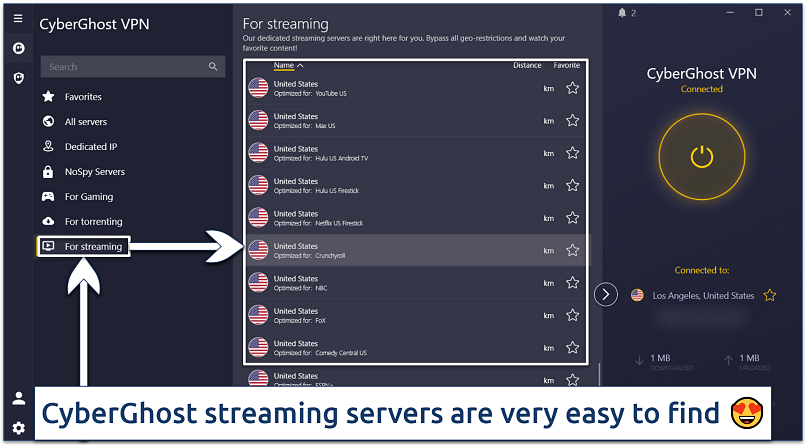Favorite the Hulu US Android TV star
This screenshot has height=445, width=806.
click(572, 153)
